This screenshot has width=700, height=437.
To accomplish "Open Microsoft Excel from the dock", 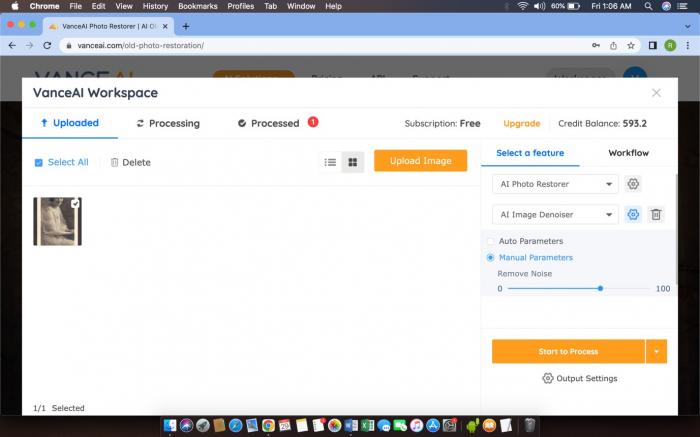I will 367,425.
